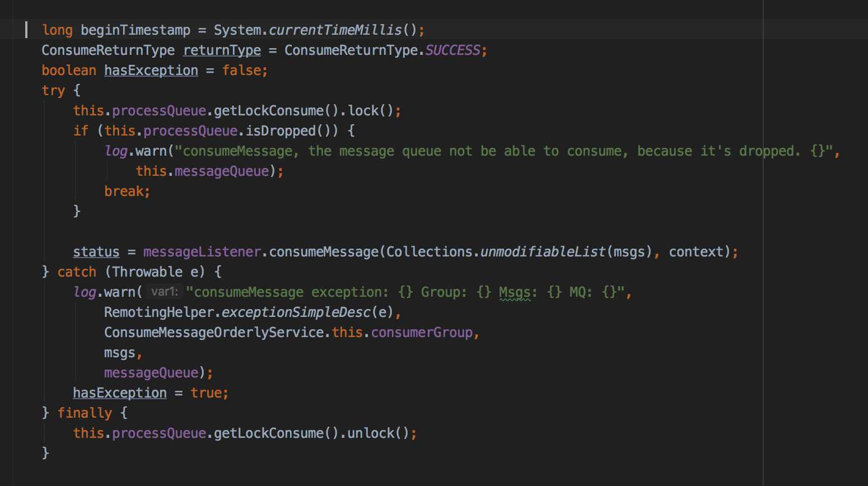Click the Msgs word with squiggly underline

tap(514, 292)
